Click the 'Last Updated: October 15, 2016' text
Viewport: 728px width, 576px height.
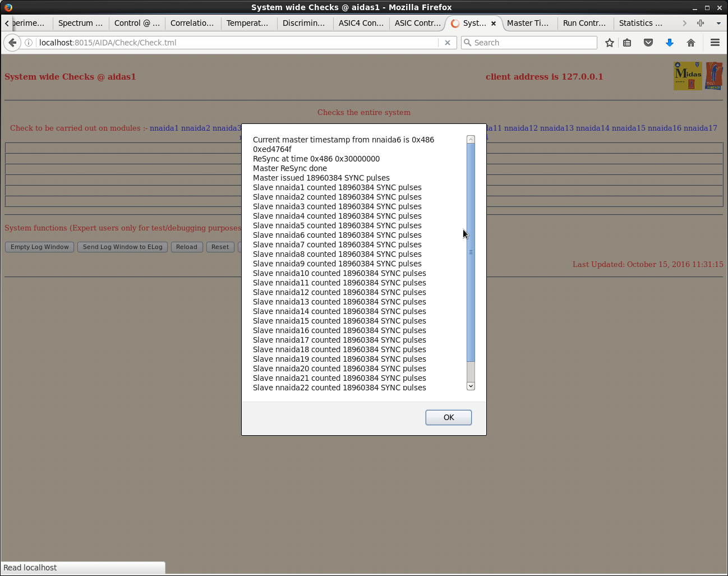648,264
